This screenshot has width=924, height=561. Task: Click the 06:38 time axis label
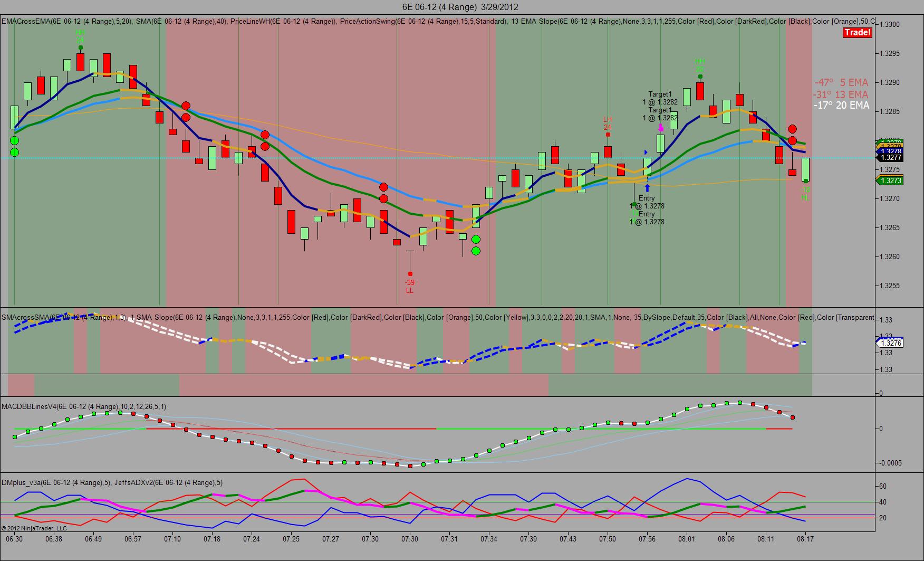tap(54, 539)
